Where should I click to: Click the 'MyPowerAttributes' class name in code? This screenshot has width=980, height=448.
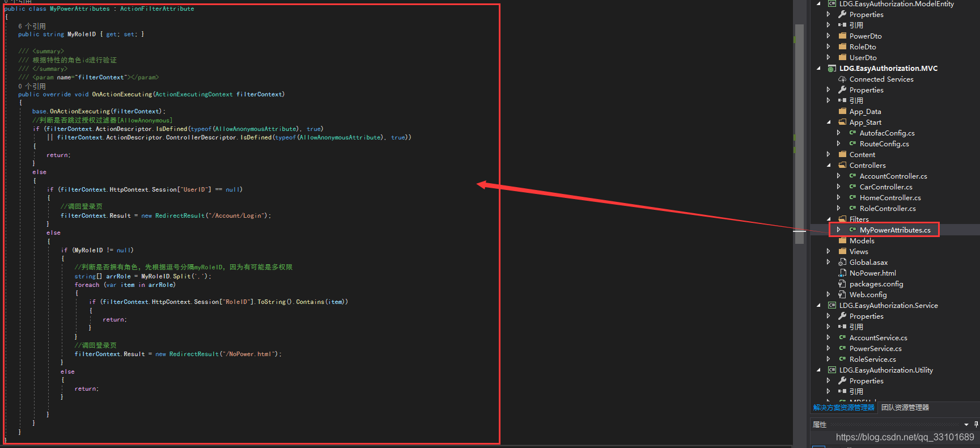pos(80,9)
